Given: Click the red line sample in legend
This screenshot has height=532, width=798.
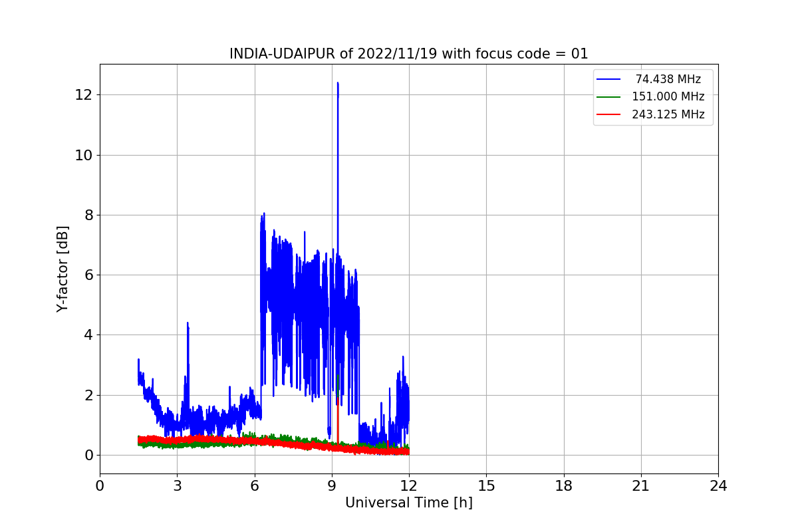Looking at the screenshot, I should pos(608,114).
